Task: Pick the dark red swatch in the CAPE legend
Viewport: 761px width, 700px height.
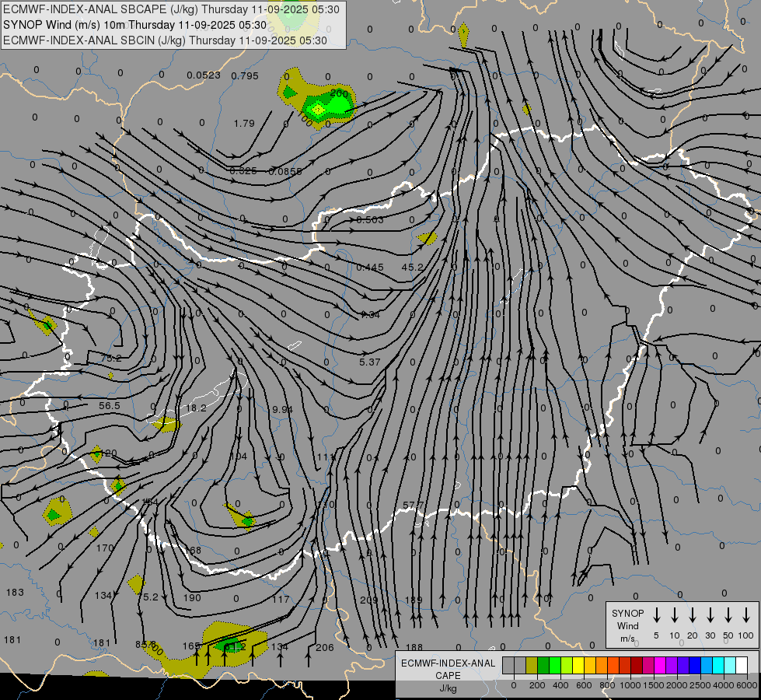Action: (637, 666)
